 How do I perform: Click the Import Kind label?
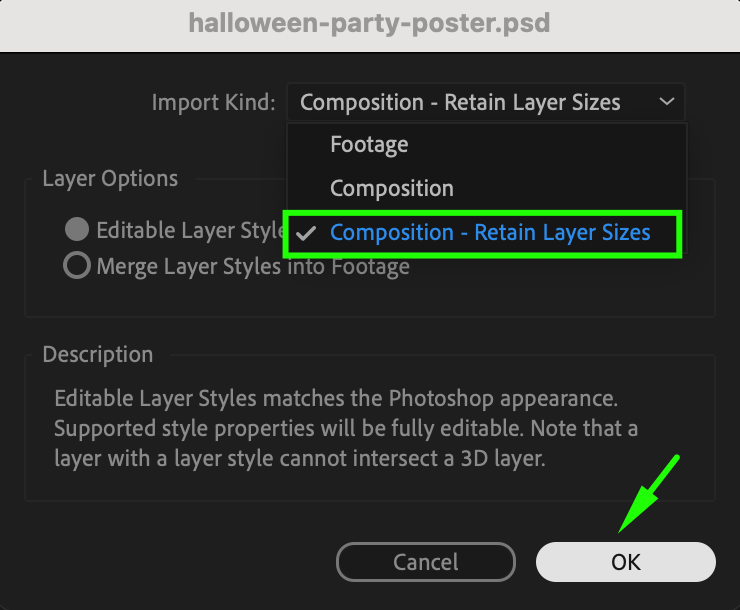[213, 102]
